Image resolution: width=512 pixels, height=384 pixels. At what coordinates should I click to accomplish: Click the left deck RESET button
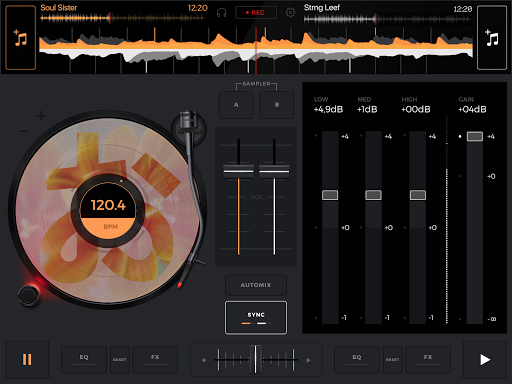[119, 360]
